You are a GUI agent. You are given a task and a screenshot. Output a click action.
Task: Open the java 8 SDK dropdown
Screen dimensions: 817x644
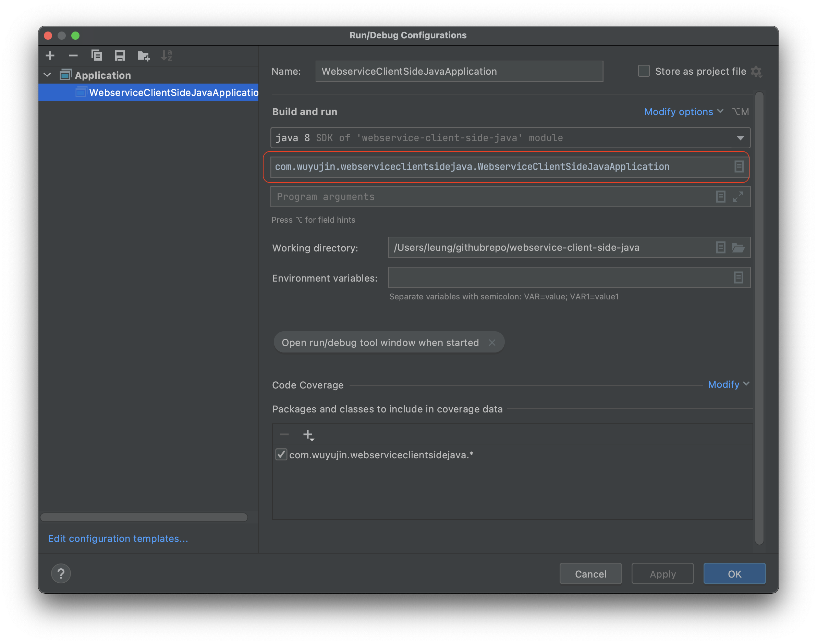740,138
